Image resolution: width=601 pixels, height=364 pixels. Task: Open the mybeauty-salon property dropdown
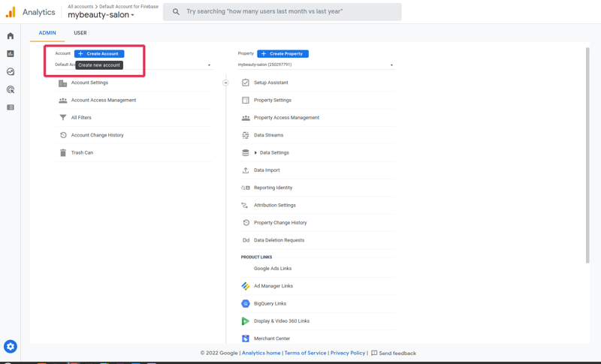[x=316, y=65]
